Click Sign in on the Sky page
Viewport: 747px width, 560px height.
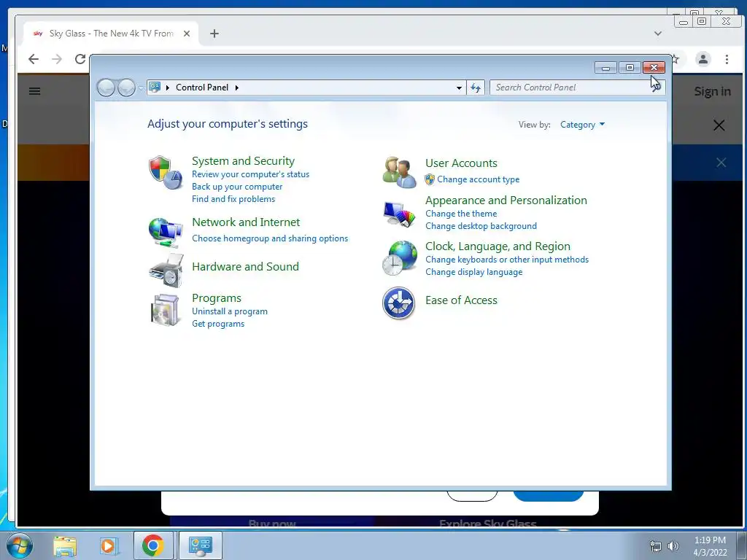pos(712,91)
